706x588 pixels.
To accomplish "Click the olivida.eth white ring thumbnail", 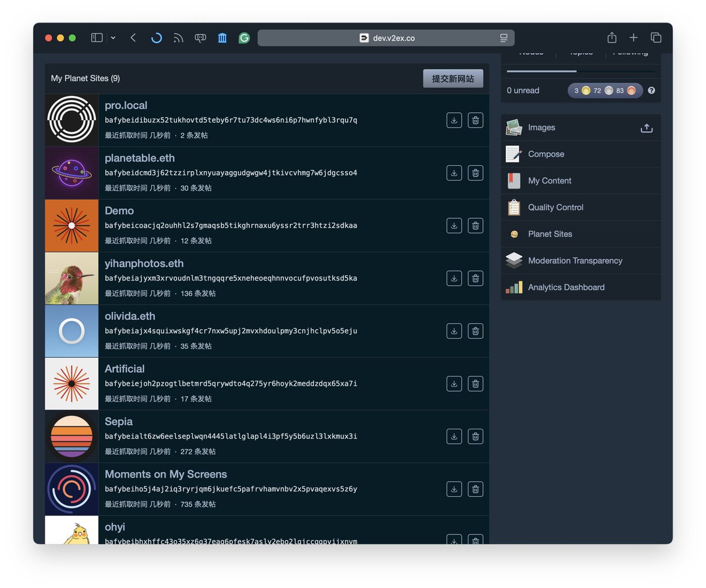I will (72, 331).
